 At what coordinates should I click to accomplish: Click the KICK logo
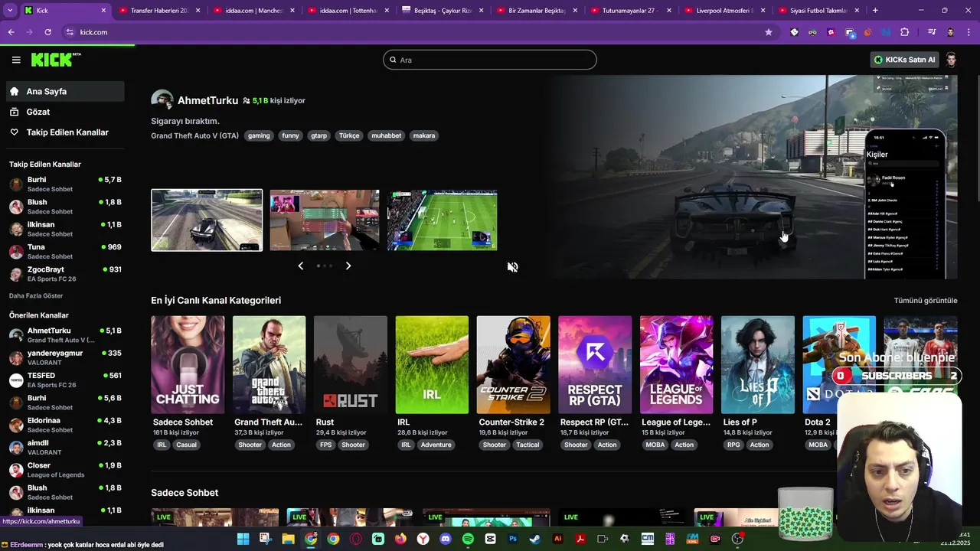click(x=56, y=60)
